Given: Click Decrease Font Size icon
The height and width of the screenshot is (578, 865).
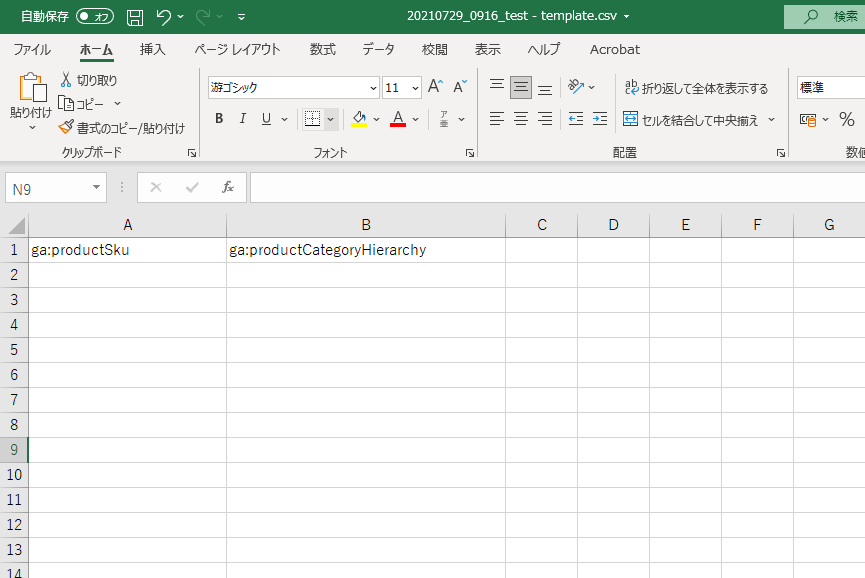Looking at the screenshot, I should (x=460, y=87).
